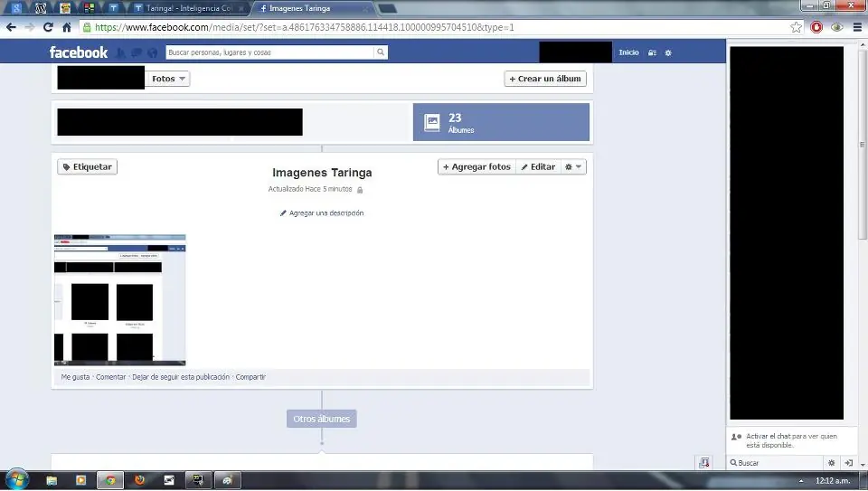Open a new browser tab
This screenshot has width=868, height=491.
coord(388,8)
